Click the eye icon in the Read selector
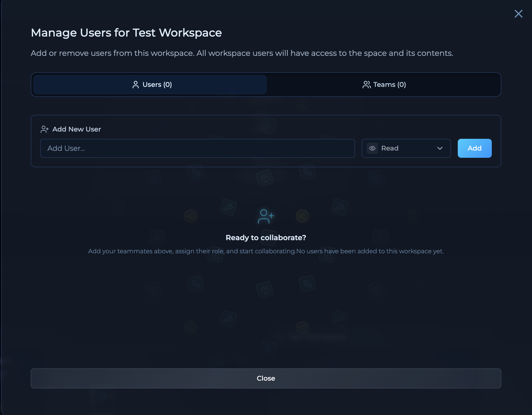The image size is (532, 415). [x=373, y=148]
